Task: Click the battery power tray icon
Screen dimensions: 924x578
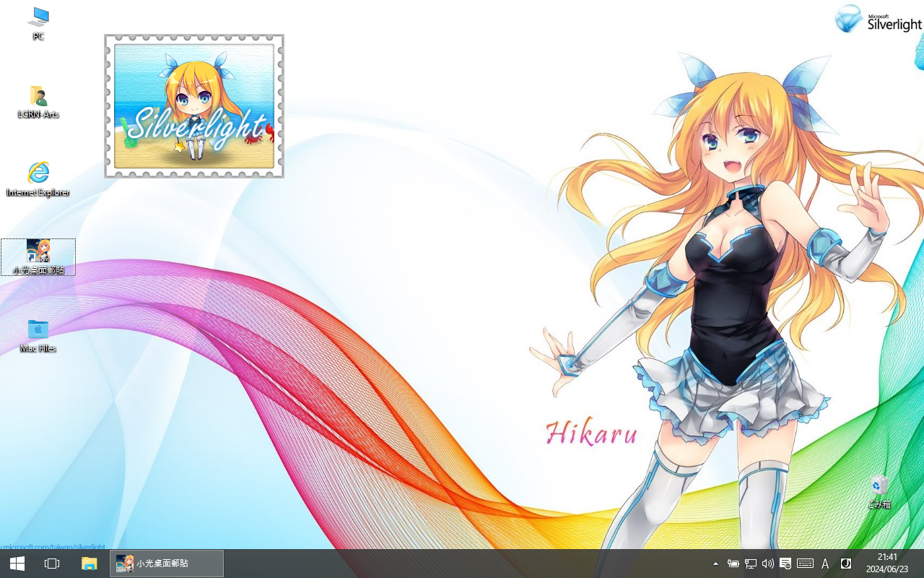Action: 733,564
